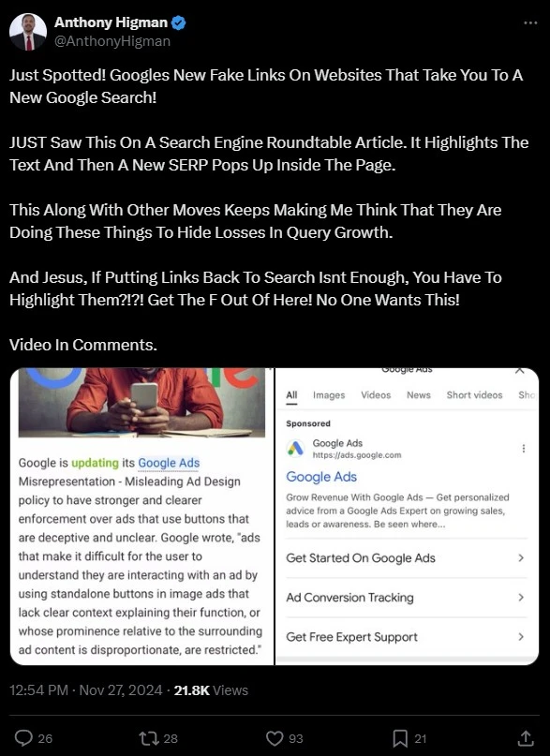Open Anthony Higman's profile avatar
The width and height of the screenshot is (550, 756).
coord(28,32)
